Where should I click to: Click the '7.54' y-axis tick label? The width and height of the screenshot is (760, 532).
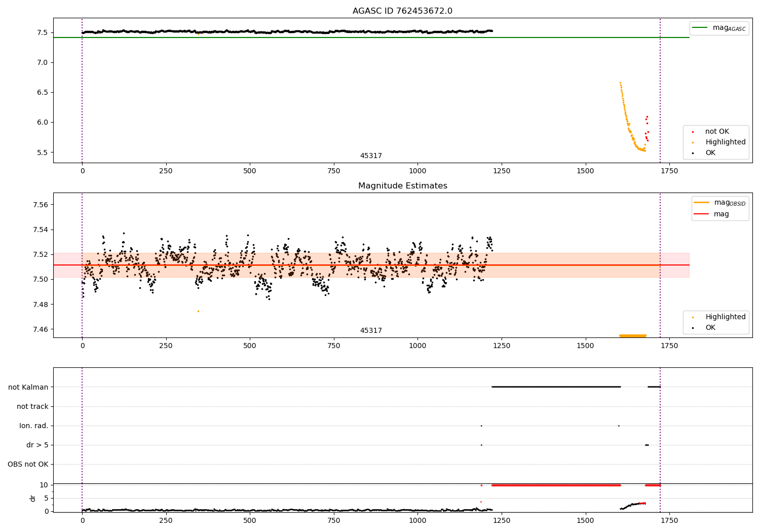tap(41, 230)
